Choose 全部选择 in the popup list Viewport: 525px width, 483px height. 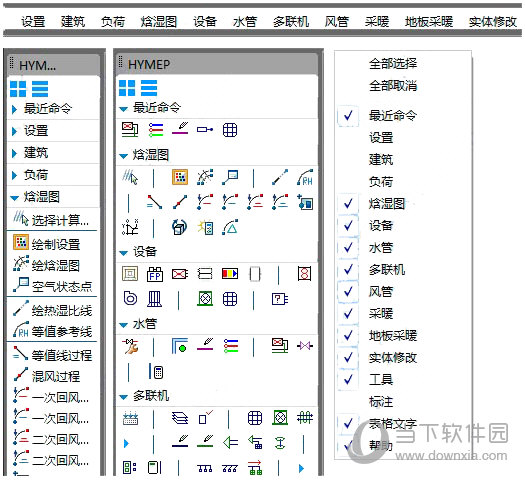point(393,64)
